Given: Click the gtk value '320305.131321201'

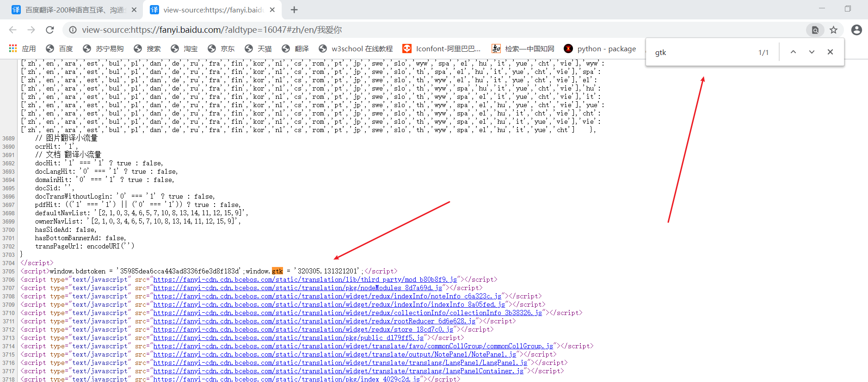Looking at the screenshot, I should 327,271.
